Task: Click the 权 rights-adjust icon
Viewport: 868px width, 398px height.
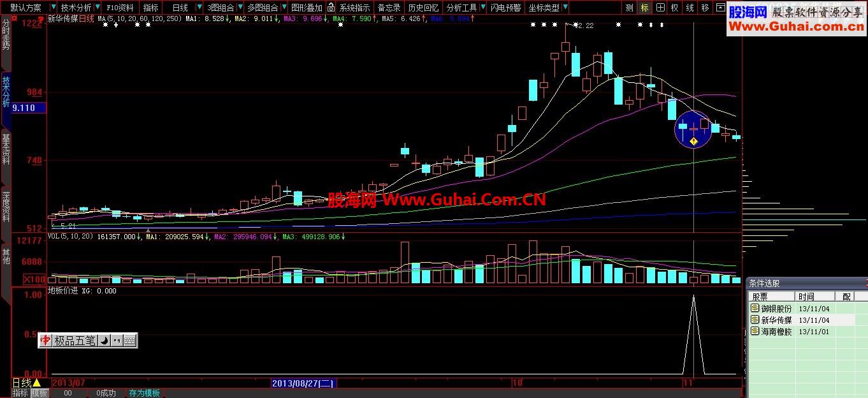Action: (675, 8)
